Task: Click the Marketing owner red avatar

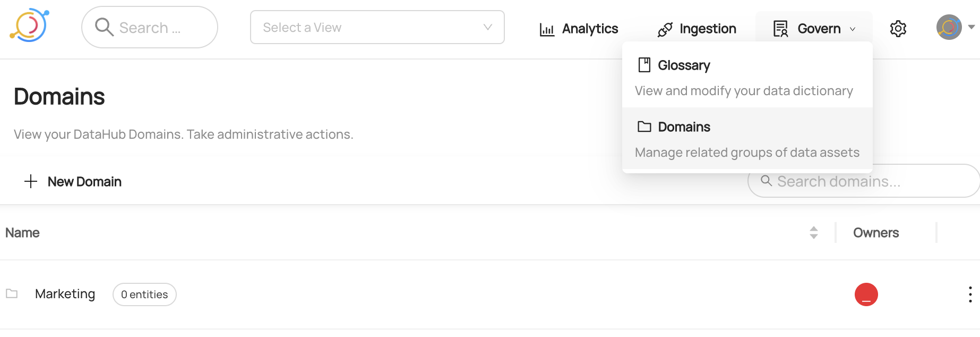Action: (x=866, y=294)
